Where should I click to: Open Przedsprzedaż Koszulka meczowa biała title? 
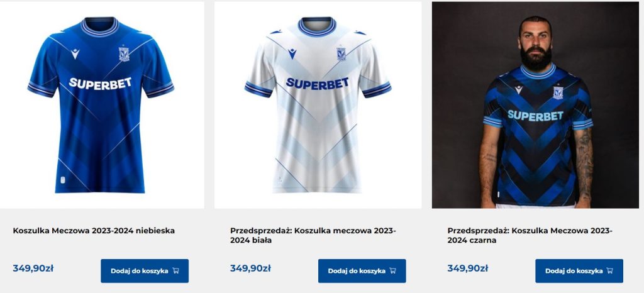point(313,236)
